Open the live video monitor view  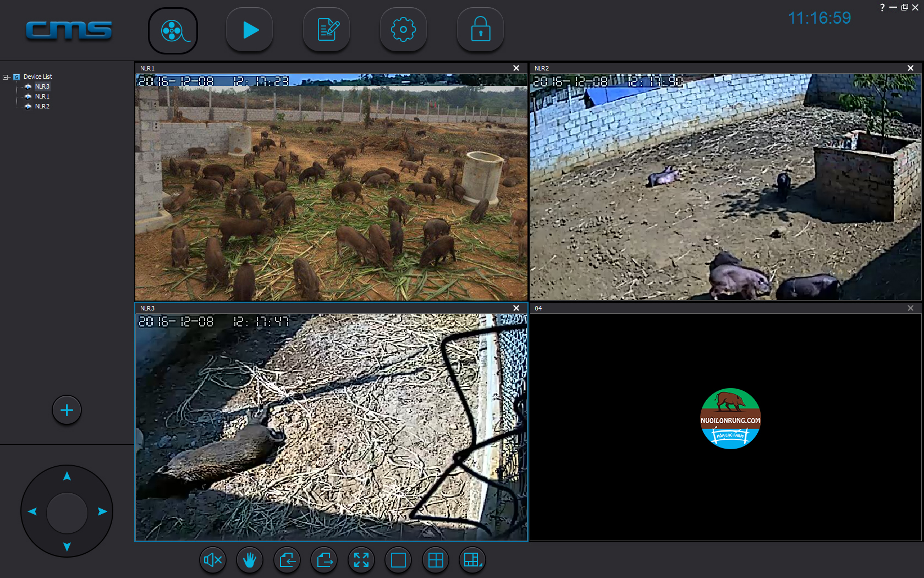coord(173,31)
